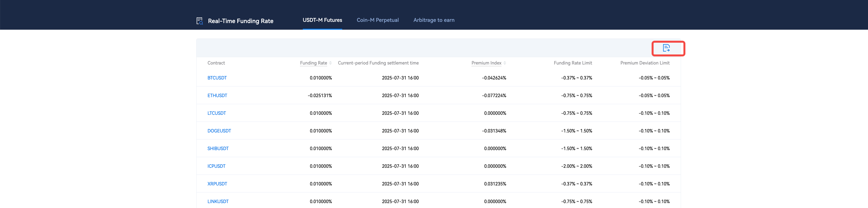This screenshot has width=868, height=208.
Task: Click the Premium Index column header
Action: click(486, 63)
